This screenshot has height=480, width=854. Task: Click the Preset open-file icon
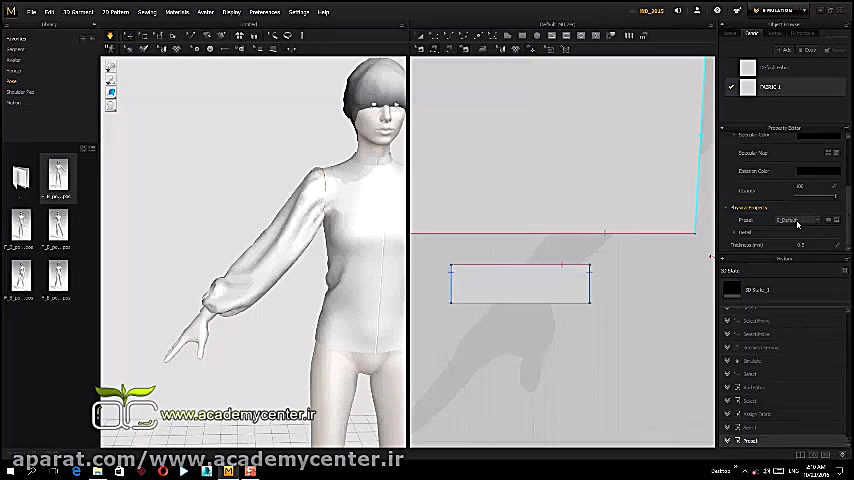[828, 220]
